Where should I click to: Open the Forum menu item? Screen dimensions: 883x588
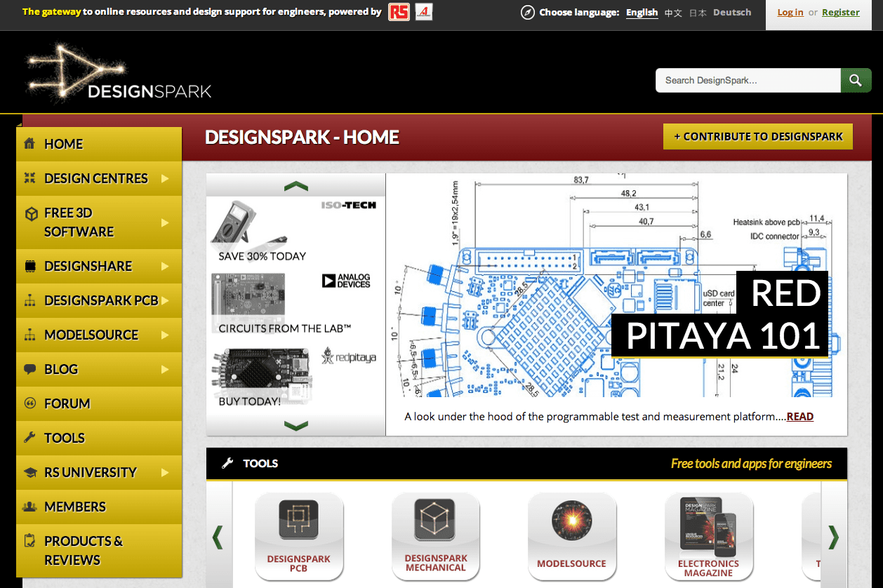coord(67,403)
